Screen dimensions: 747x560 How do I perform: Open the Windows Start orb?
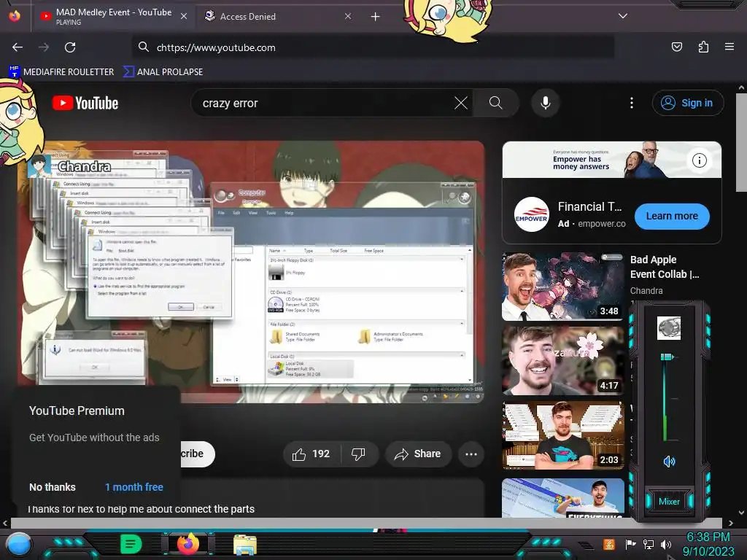(x=19, y=545)
